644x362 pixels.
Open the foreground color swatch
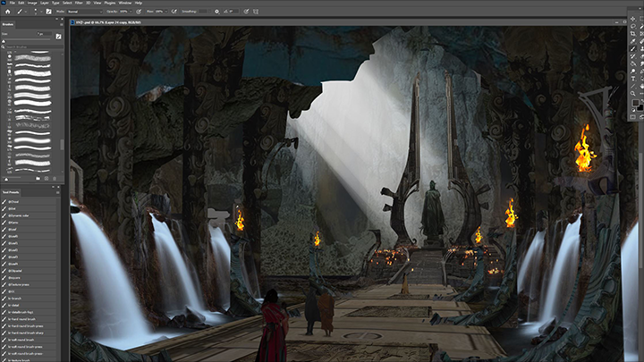point(635,103)
